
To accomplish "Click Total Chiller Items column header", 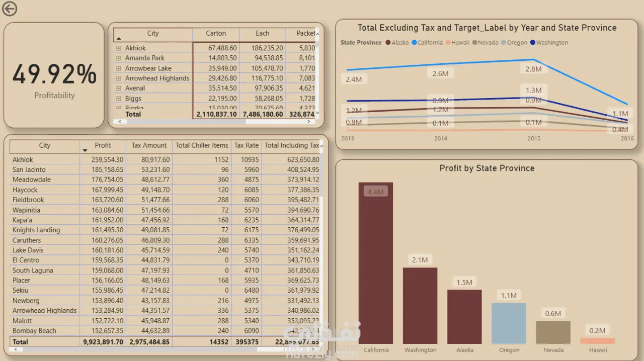I will (202, 145).
